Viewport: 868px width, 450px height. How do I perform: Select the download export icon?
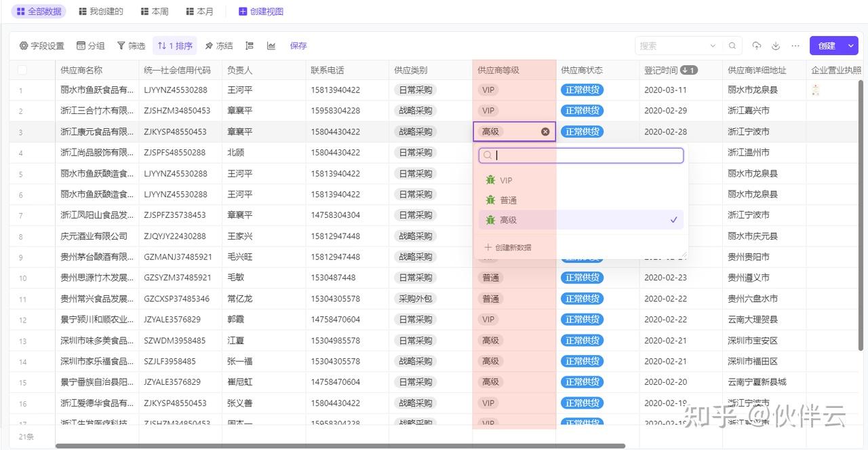coord(776,45)
